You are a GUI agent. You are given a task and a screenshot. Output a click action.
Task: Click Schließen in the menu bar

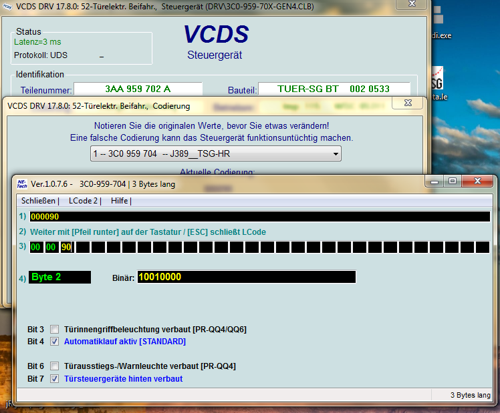(x=38, y=201)
